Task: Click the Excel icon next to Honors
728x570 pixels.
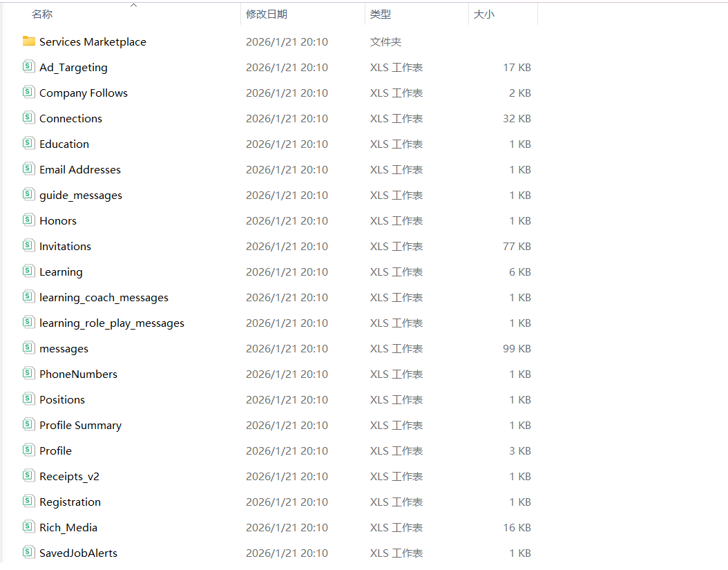Action: click(28, 220)
